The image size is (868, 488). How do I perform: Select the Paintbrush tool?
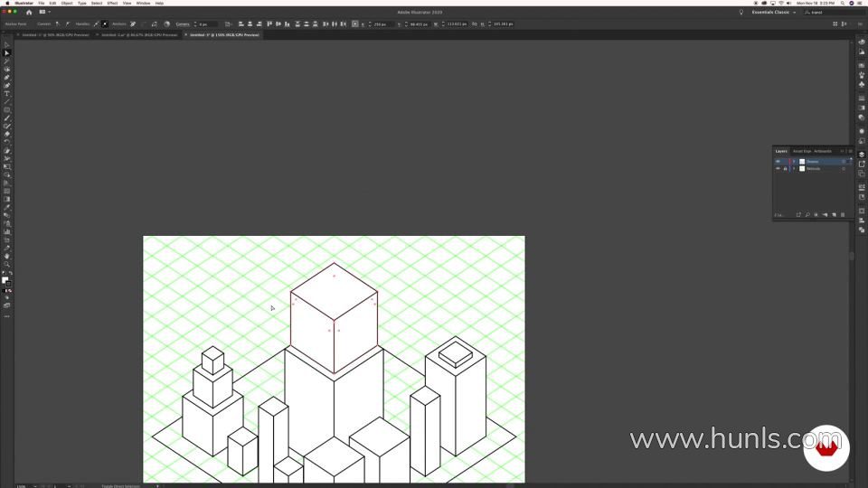pyautogui.click(x=6, y=118)
